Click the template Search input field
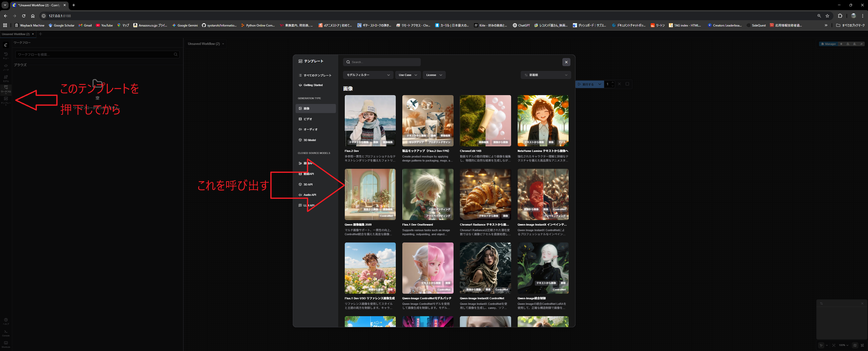The width and height of the screenshot is (868, 351). [x=384, y=62]
